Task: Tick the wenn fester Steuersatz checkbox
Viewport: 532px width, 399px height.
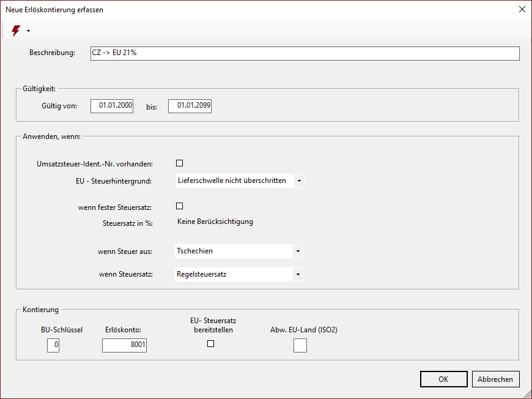Action: pos(180,206)
